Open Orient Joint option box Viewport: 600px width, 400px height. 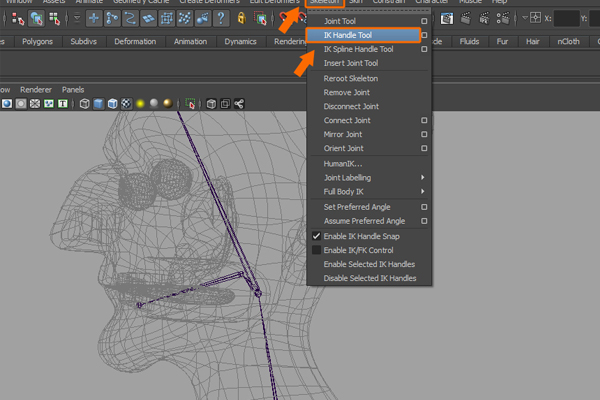[x=424, y=148]
